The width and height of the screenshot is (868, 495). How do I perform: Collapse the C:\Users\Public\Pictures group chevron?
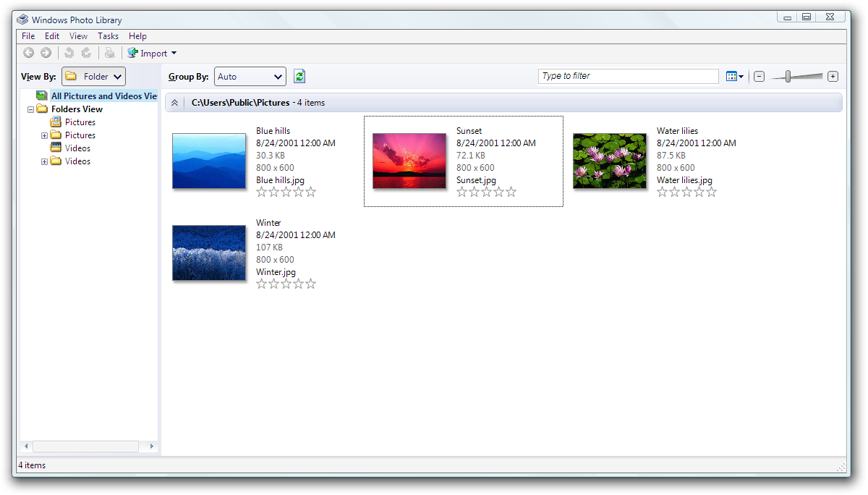tap(174, 103)
